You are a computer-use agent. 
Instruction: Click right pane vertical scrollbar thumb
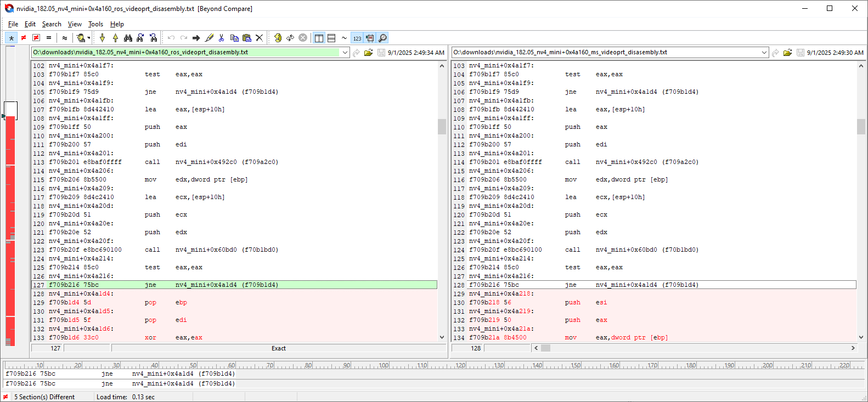pos(861,127)
